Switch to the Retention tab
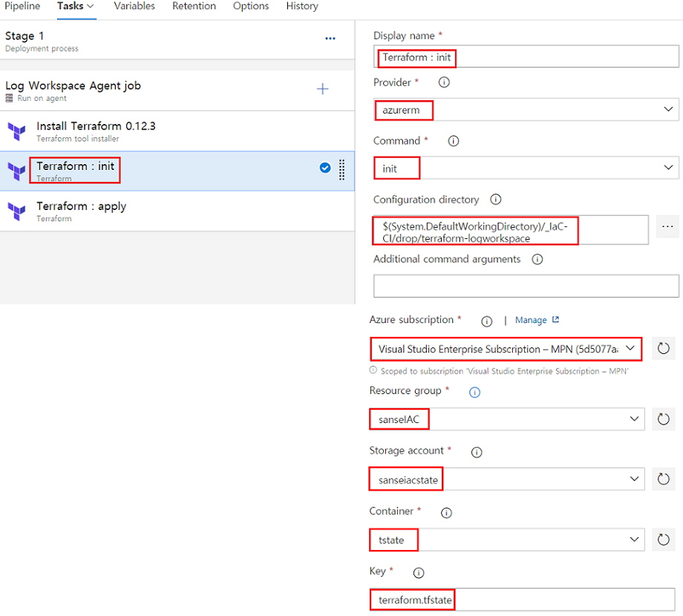 [x=194, y=6]
